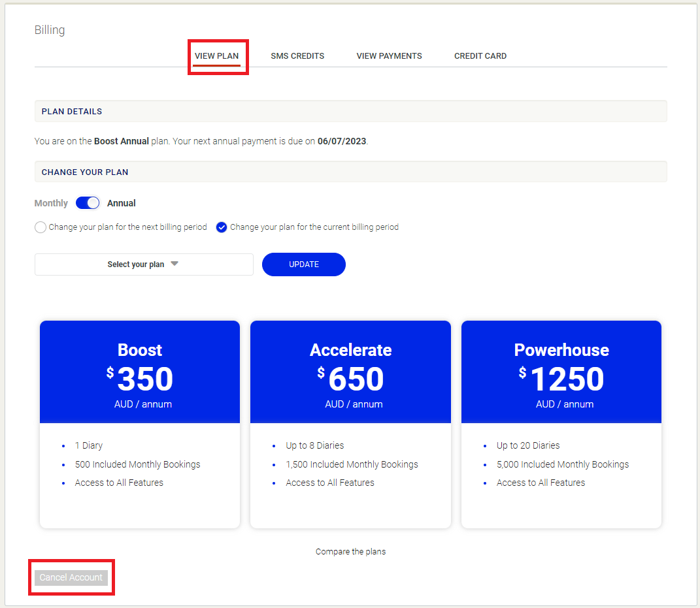Select the Boost plan card

pos(139,424)
